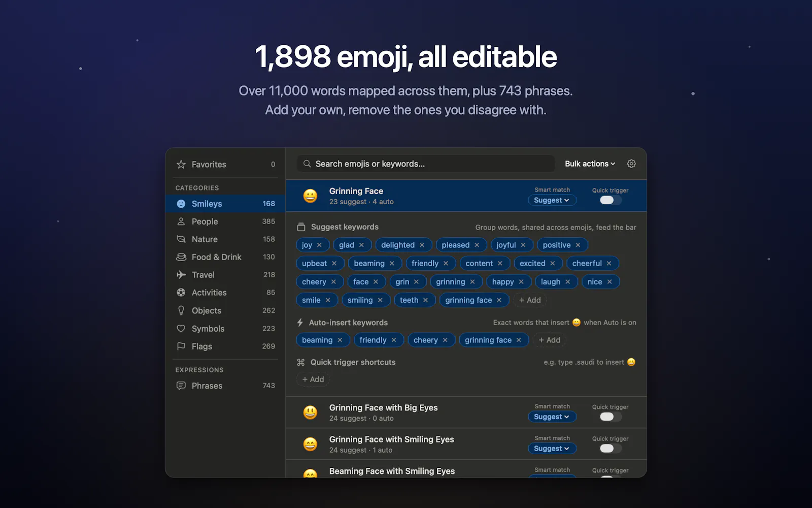The height and width of the screenshot is (508, 812).
Task: Remove the 'teeth' keyword chip
Action: pos(425,300)
